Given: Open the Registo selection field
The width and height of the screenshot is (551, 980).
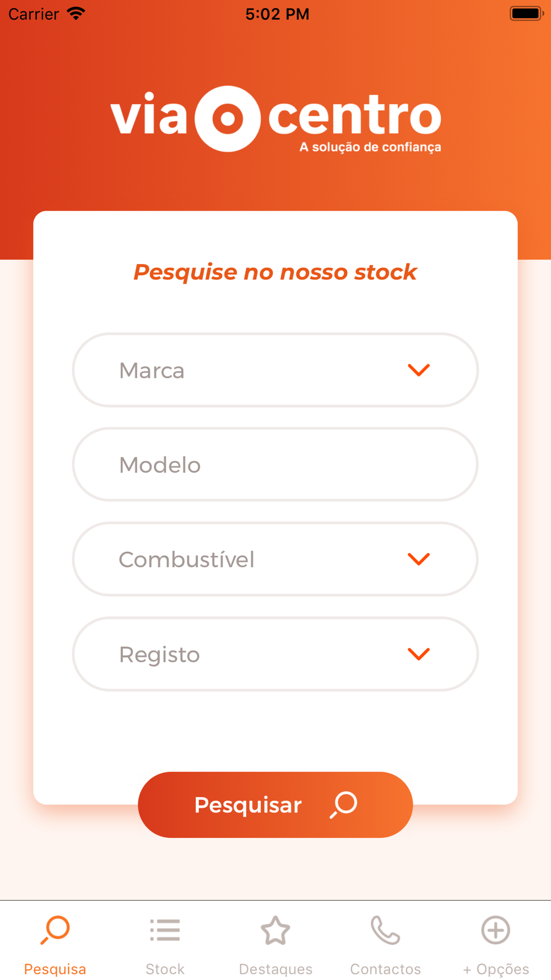Looking at the screenshot, I should [x=275, y=654].
